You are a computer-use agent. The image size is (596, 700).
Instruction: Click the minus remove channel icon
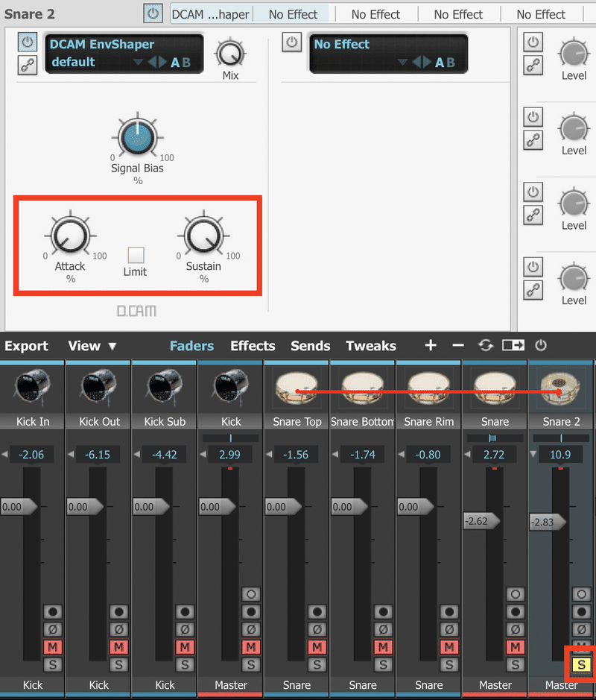click(x=458, y=345)
